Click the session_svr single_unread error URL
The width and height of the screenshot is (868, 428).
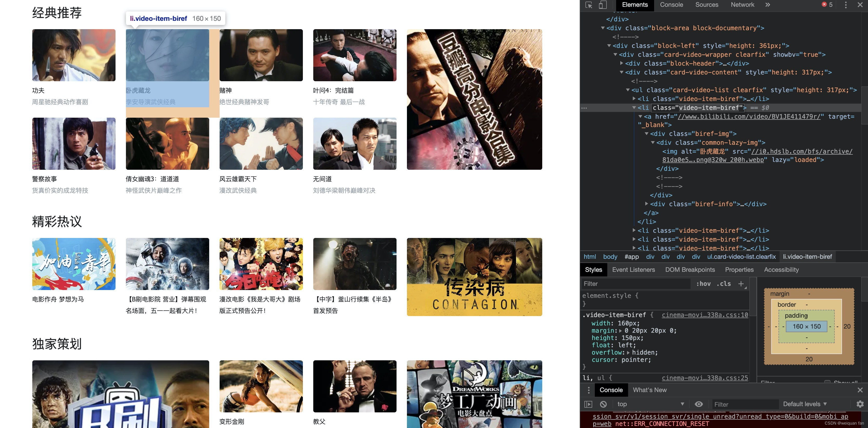(x=720, y=420)
